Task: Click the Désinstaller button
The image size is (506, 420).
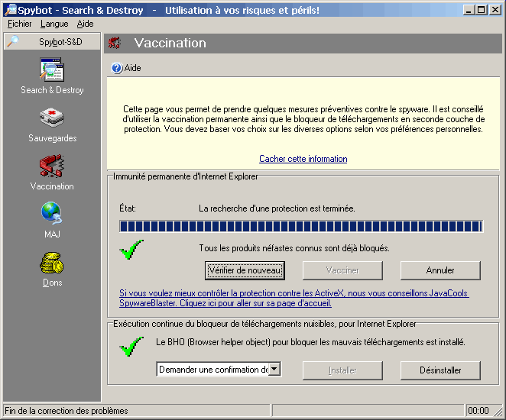Action: (440, 370)
